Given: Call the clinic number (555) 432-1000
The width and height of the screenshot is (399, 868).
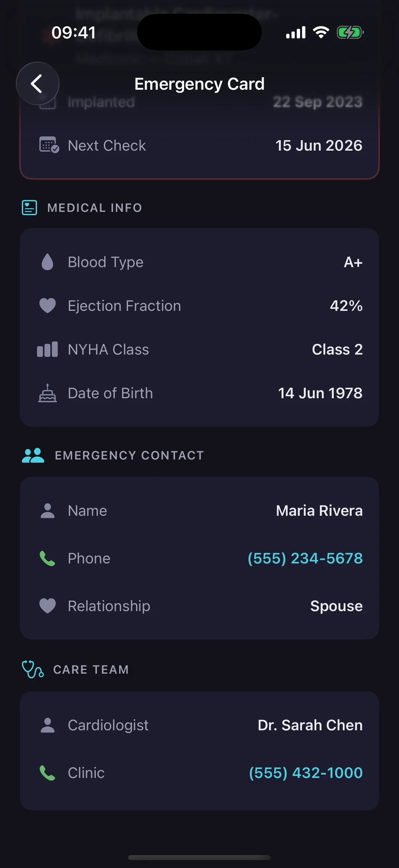Looking at the screenshot, I should (x=306, y=773).
